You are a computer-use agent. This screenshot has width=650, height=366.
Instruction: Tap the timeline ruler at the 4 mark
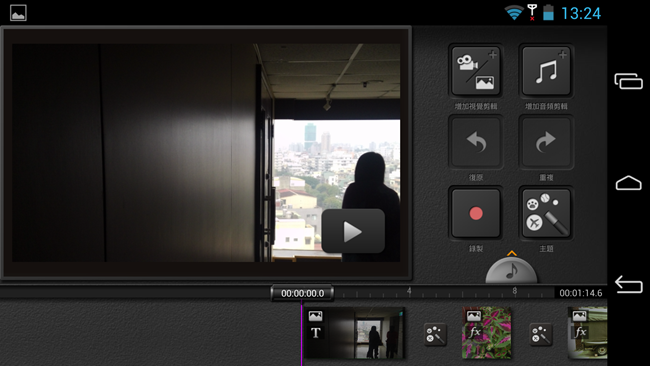coord(409,291)
